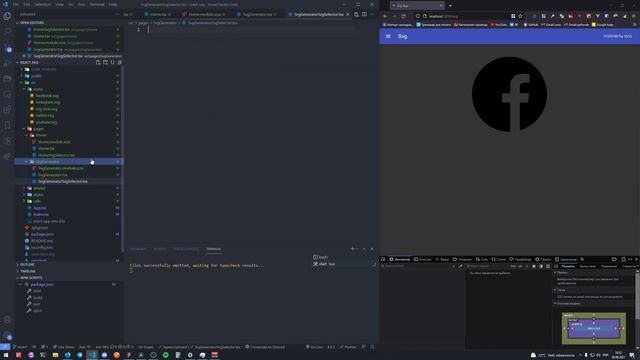The image size is (640, 360).
Task: Reload the page in the browser
Action: point(403,16)
